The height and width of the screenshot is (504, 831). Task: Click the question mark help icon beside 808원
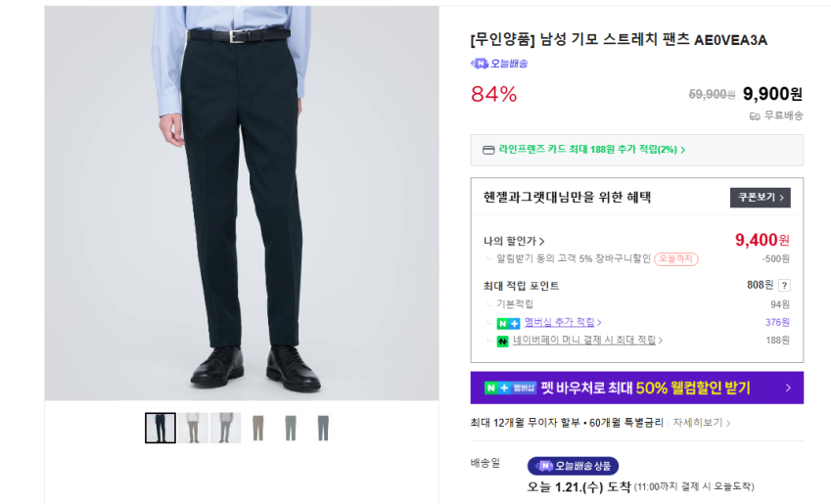click(784, 285)
